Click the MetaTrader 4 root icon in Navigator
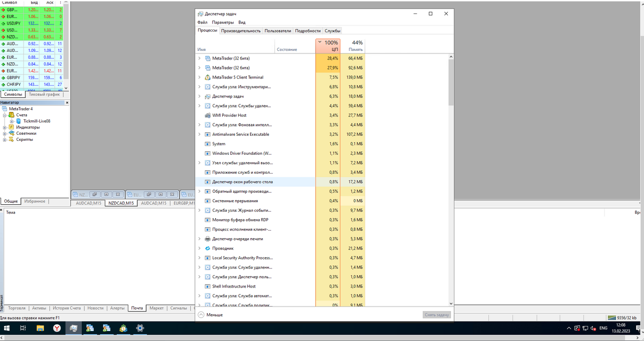The height and width of the screenshot is (341, 644). (x=4, y=109)
